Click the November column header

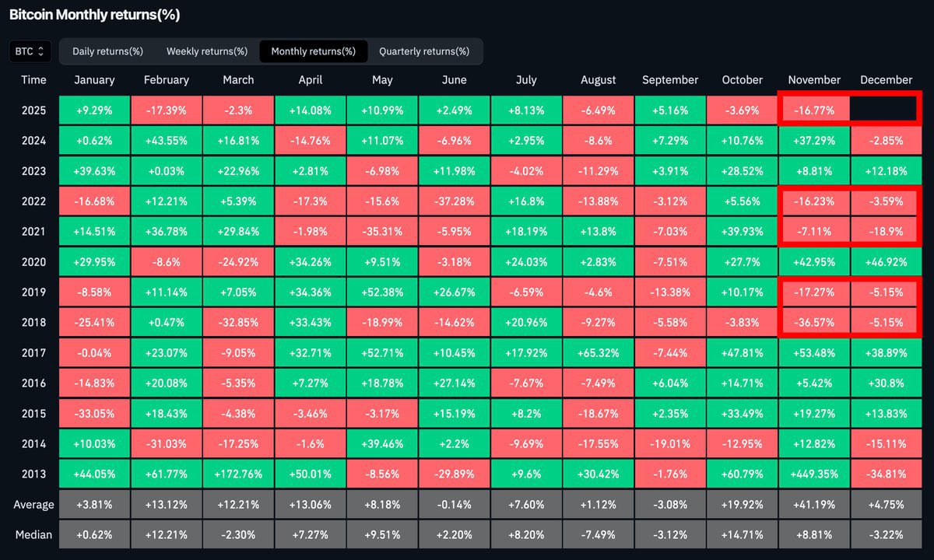814,79
